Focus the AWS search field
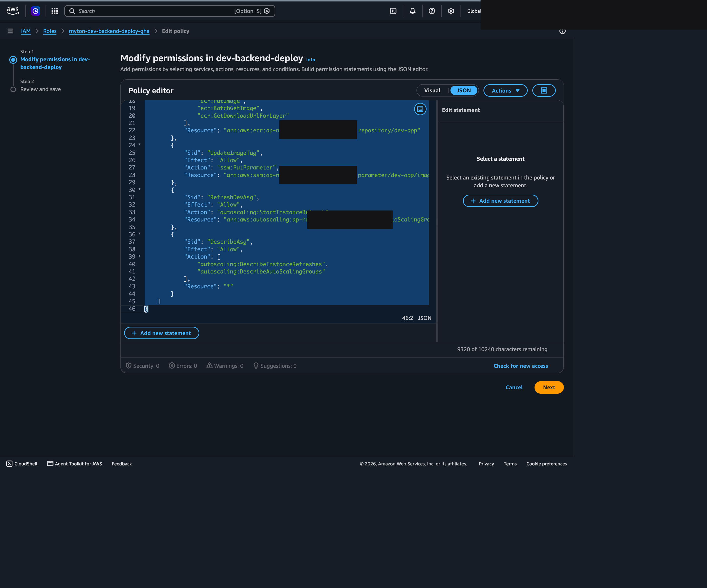This screenshot has width=707, height=588. click(x=170, y=11)
